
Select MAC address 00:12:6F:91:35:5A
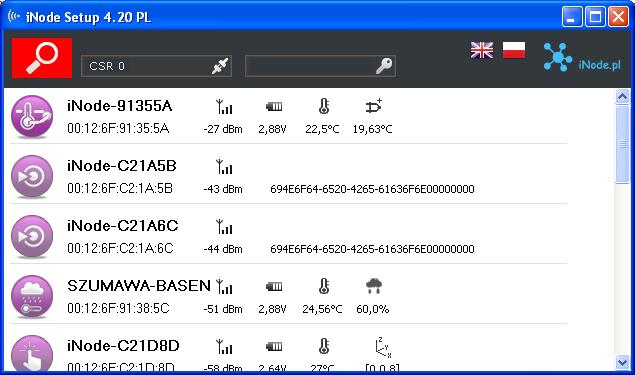(118, 128)
